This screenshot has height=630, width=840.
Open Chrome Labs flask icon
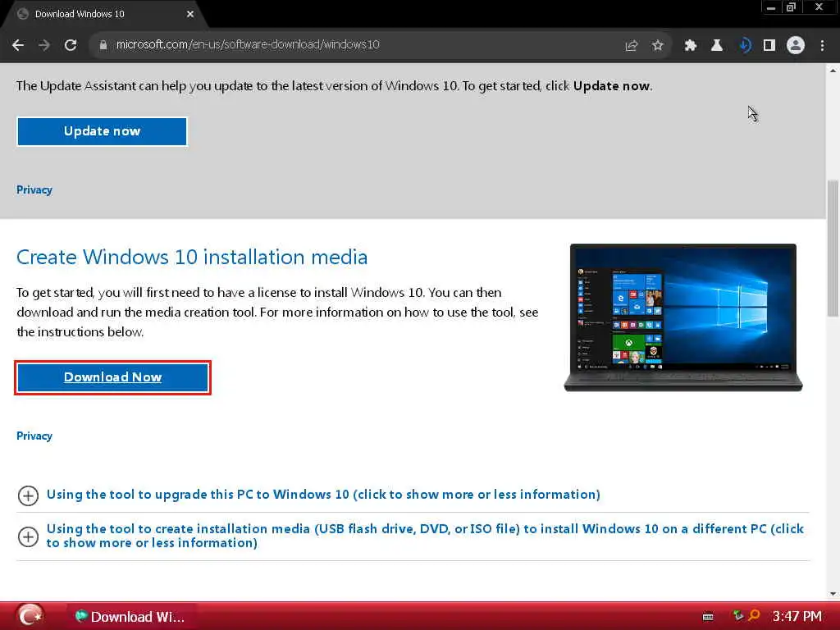click(x=717, y=46)
